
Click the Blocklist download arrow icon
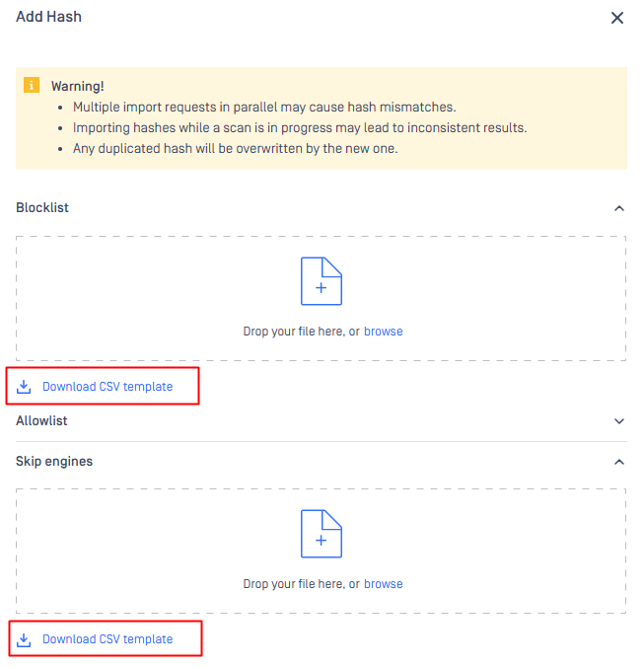tap(25, 387)
